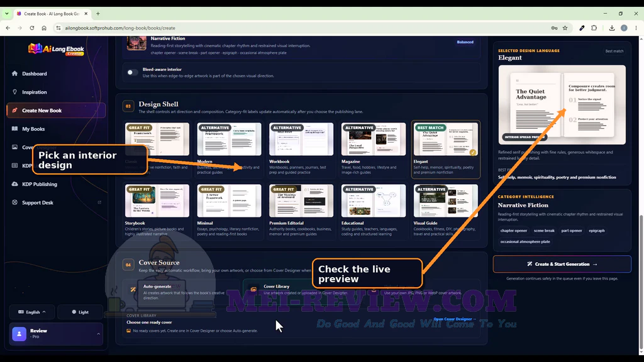Open the browser extensions puzzle icon
644x362 pixels.
point(594,28)
